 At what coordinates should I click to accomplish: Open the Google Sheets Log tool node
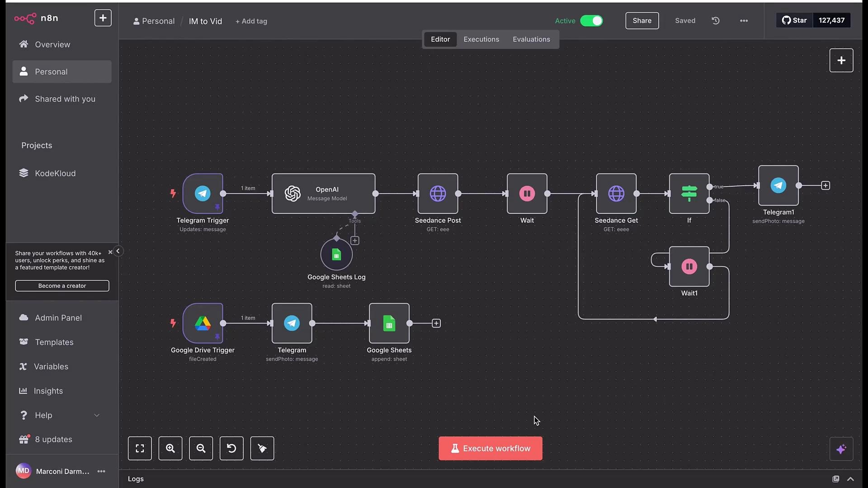(336, 254)
